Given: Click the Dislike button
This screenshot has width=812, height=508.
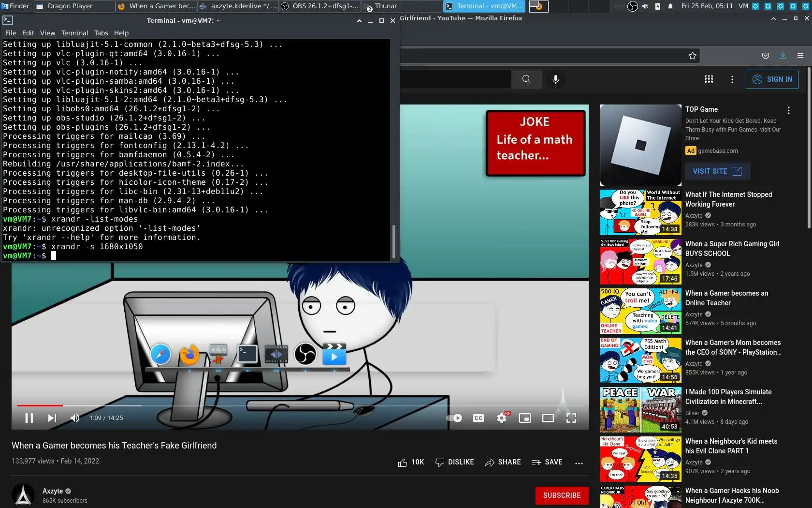Looking at the screenshot, I should (454, 463).
